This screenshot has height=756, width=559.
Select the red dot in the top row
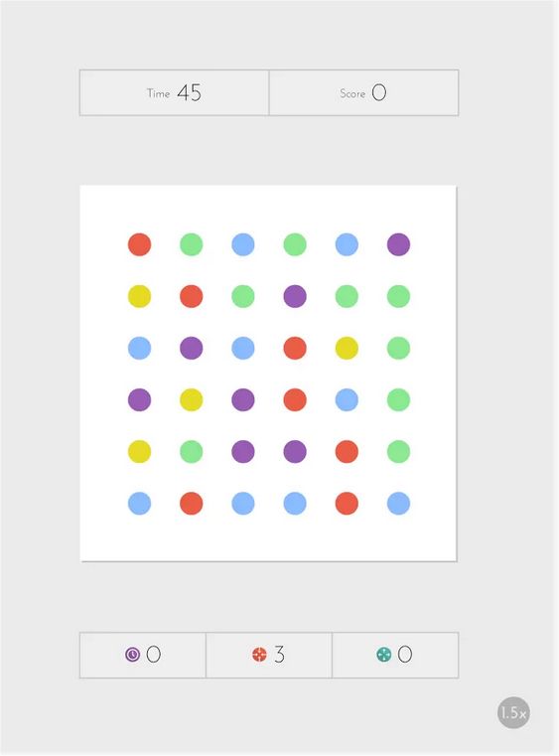pos(139,244)
